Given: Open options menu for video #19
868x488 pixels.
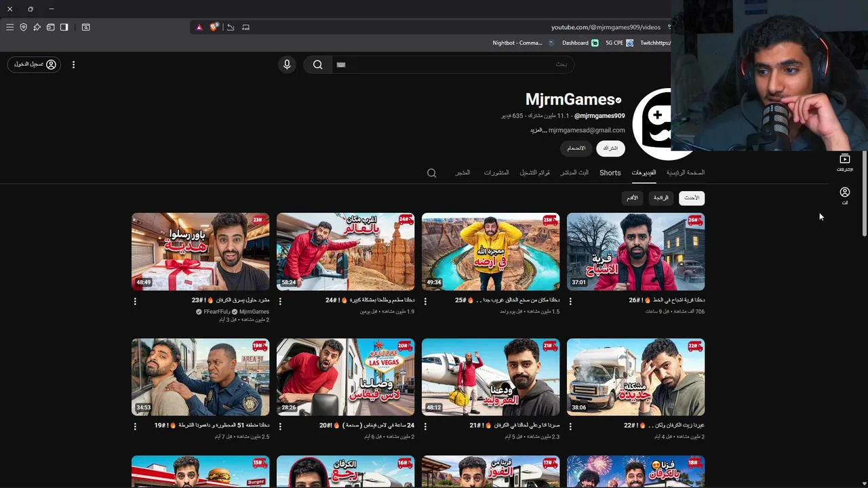Looking at the screenshot, I should (x=135, y=426).
